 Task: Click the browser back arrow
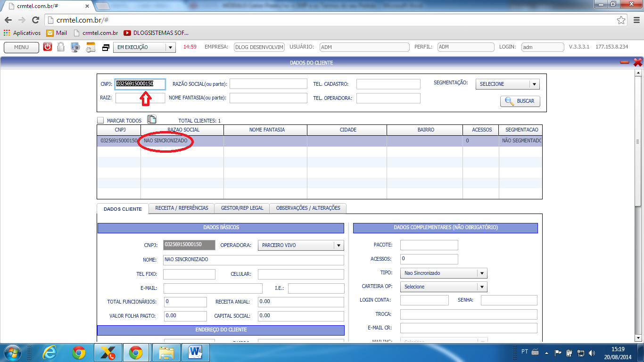pyautogui.click(x=8, y=20)
